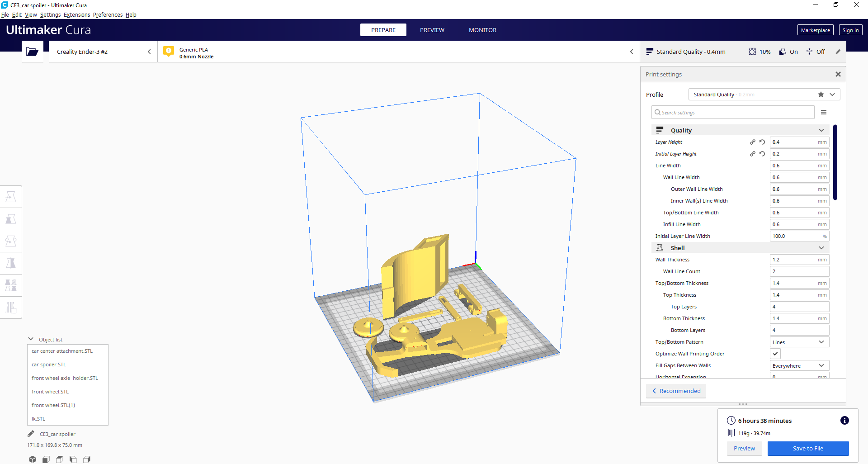868x464 pixels.
Task: Click the Search settings field
Action: (x=733, y=112)
